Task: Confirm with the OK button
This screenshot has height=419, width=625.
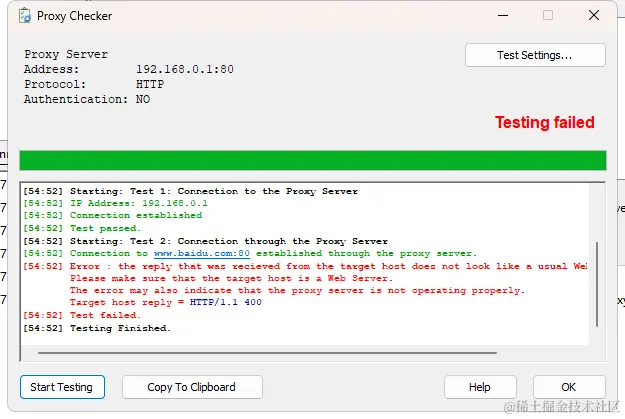Action: point(569,387)
